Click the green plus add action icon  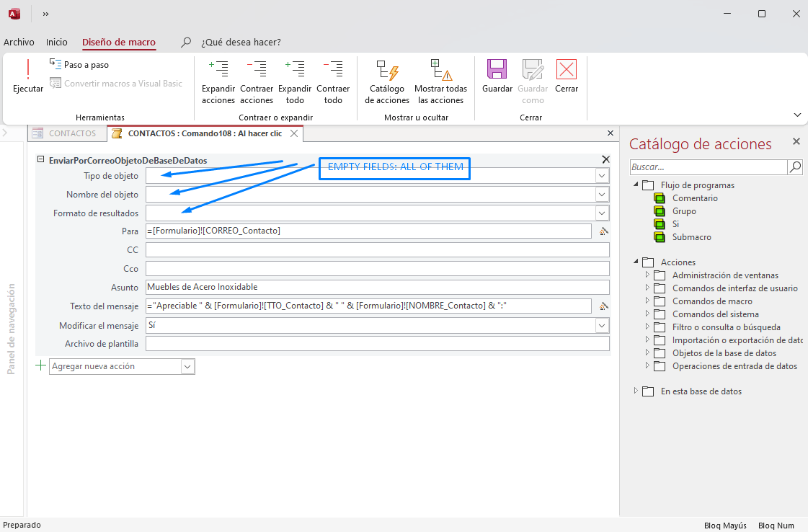click(x=40, y=366)
